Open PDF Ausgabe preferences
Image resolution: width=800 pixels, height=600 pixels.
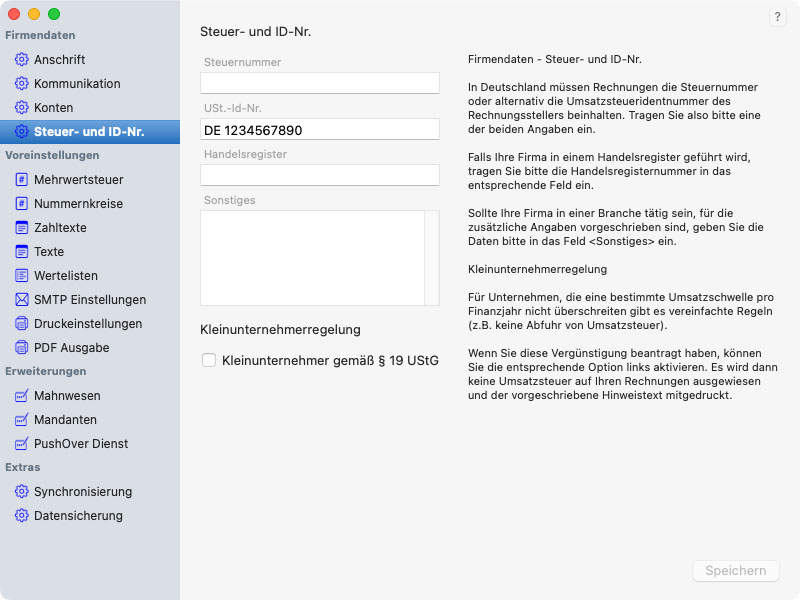[71, 348]
